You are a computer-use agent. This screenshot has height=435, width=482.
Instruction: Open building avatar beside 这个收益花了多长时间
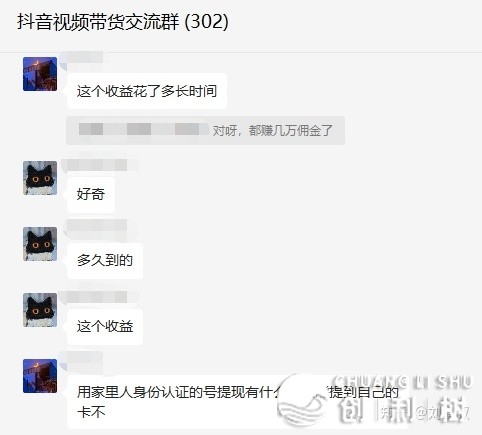point(40,74)
